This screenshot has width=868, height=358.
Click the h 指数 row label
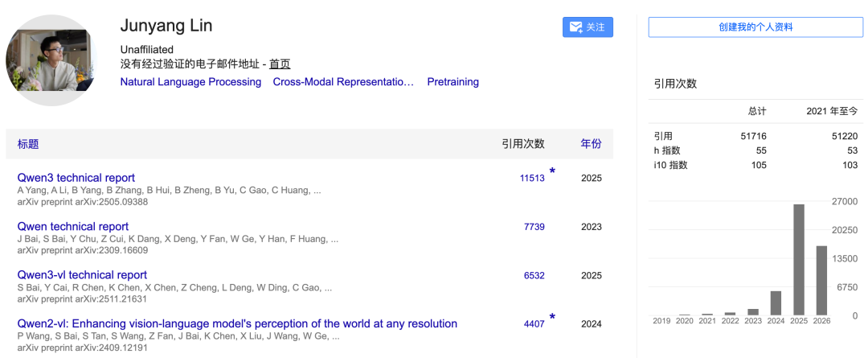667,150
